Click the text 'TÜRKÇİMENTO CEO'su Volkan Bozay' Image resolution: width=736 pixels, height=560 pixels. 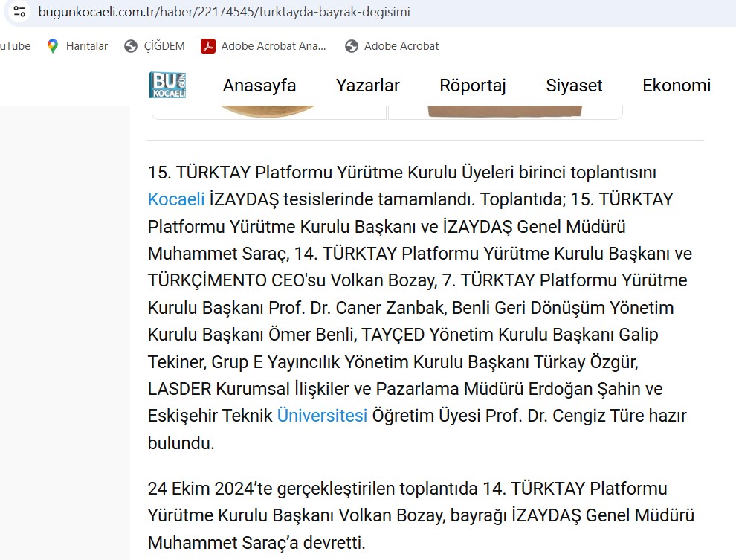292,280
